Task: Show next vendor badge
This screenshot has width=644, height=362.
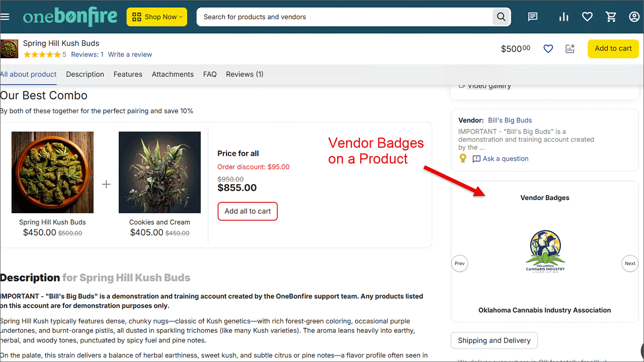Action: point(630,263)
